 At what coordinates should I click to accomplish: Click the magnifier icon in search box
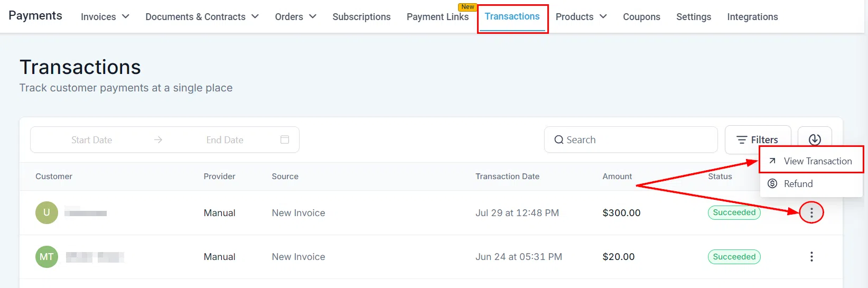point(558,140)
